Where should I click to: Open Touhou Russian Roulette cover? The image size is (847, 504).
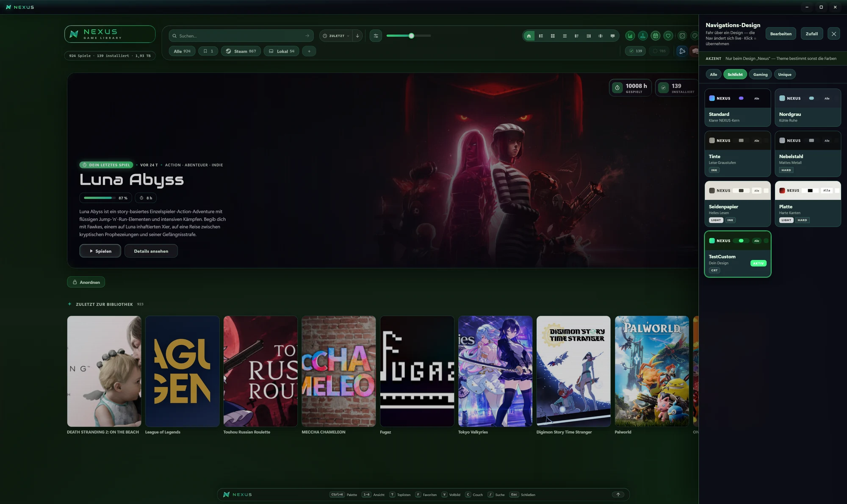coord(260,371)
